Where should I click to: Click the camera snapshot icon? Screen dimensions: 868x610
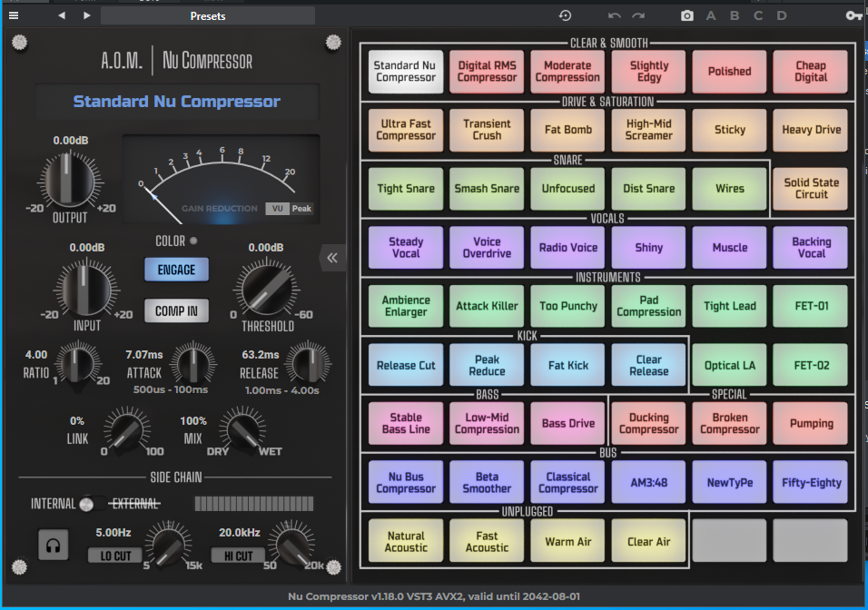[687, 15]
